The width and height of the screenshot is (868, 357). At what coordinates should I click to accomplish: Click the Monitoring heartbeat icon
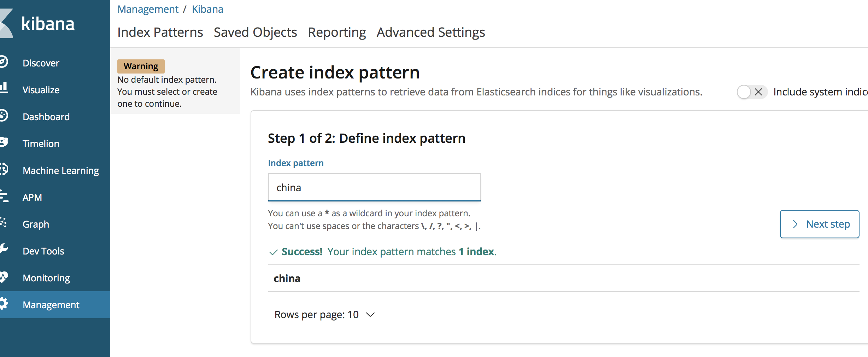[4, 277]
